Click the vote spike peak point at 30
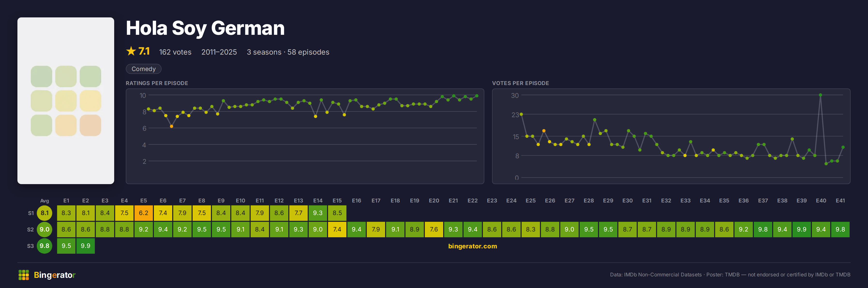 [820, 95]
